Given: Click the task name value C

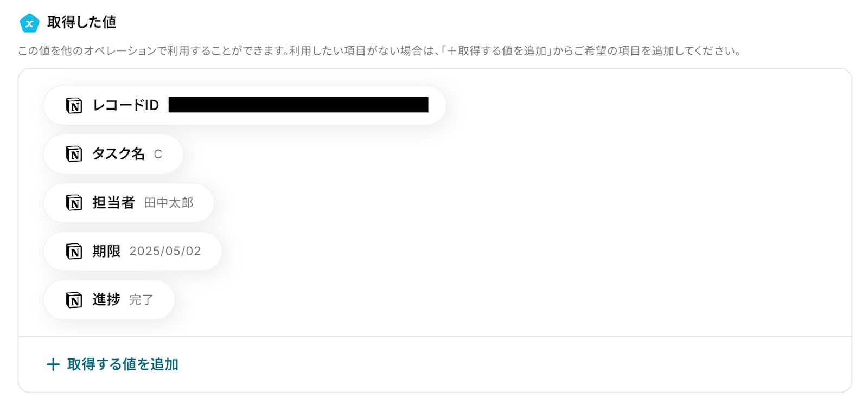Looking at the screenshot, I should pos(158,155).
